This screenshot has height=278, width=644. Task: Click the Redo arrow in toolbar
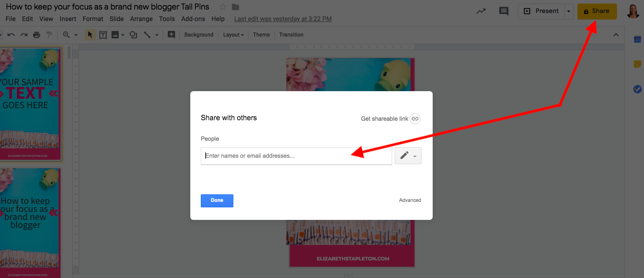[24, 35]
